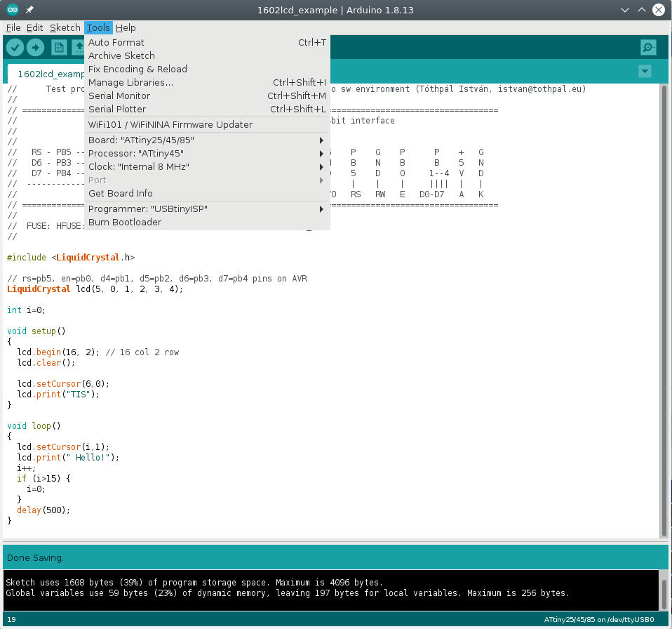Screen dimensions: 672x629
Task: Select Get Board Info
Action: [x=208, y=193]
